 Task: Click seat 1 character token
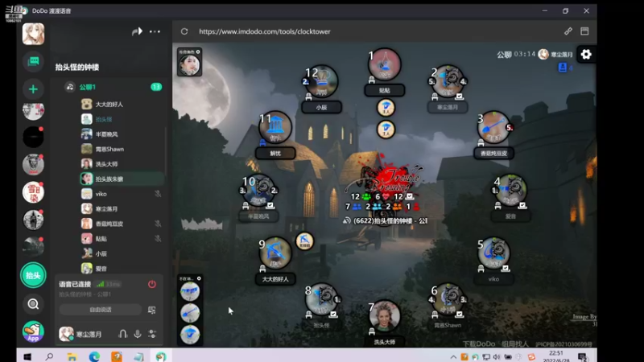(385, 64)
